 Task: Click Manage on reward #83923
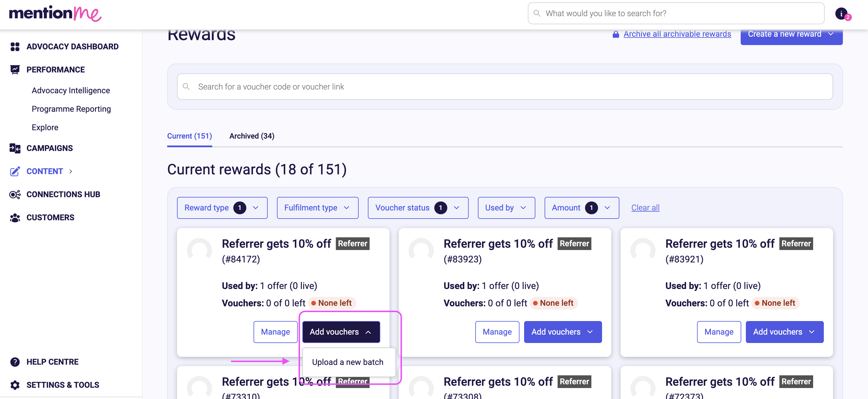pyautogui.click(x=497, y=332)
